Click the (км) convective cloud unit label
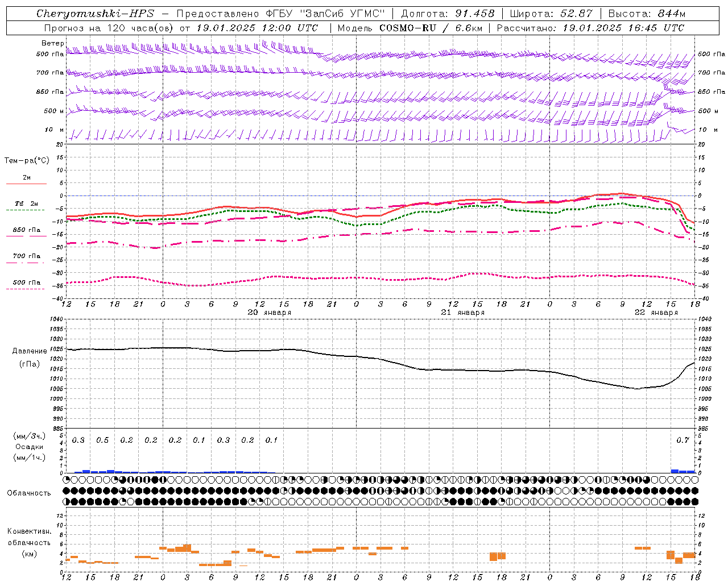728x582 pixels. coord(30,554)
